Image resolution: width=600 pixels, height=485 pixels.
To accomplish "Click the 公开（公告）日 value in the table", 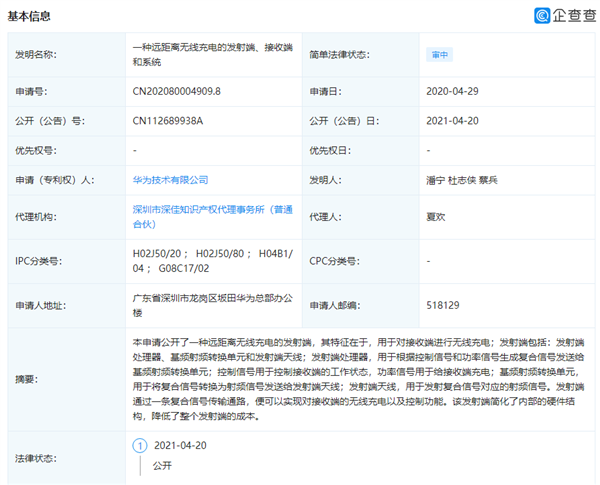I will point(451,120).
